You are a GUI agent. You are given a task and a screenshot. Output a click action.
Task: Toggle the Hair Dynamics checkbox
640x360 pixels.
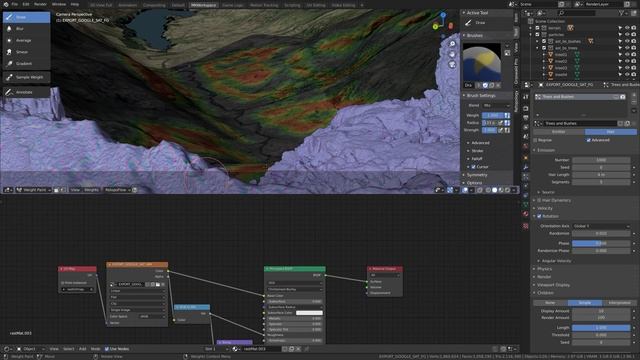pos(539,200)
